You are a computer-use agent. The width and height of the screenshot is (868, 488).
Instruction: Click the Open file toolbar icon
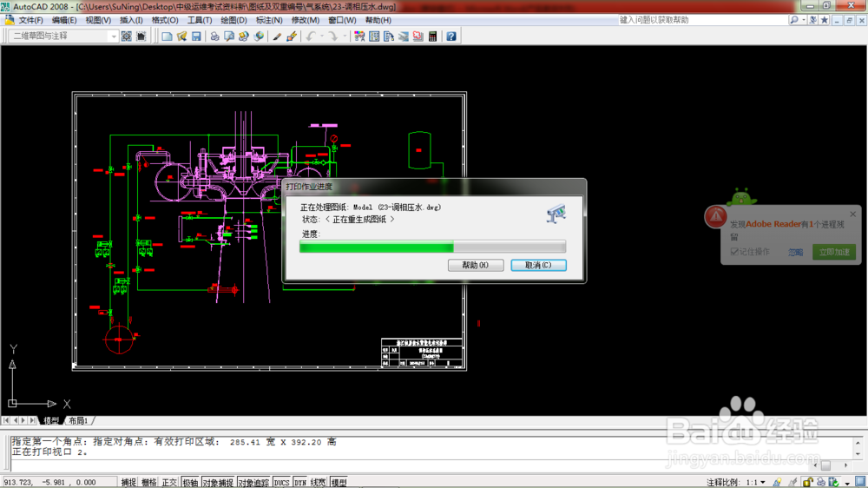[x=181, y=36]
